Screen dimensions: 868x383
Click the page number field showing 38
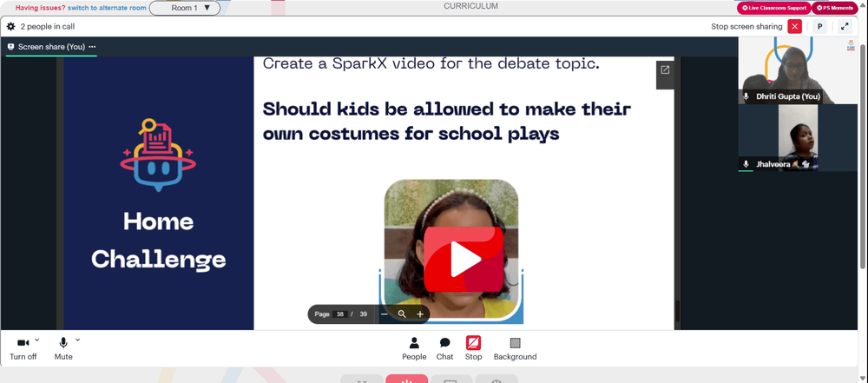(340, 314)
